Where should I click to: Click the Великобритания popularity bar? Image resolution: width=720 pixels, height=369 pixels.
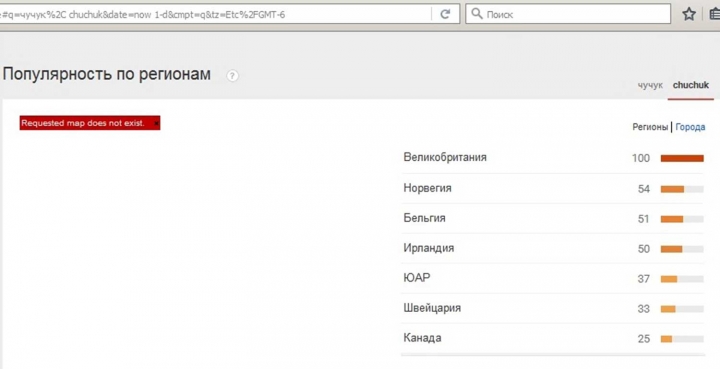point(682,158)
